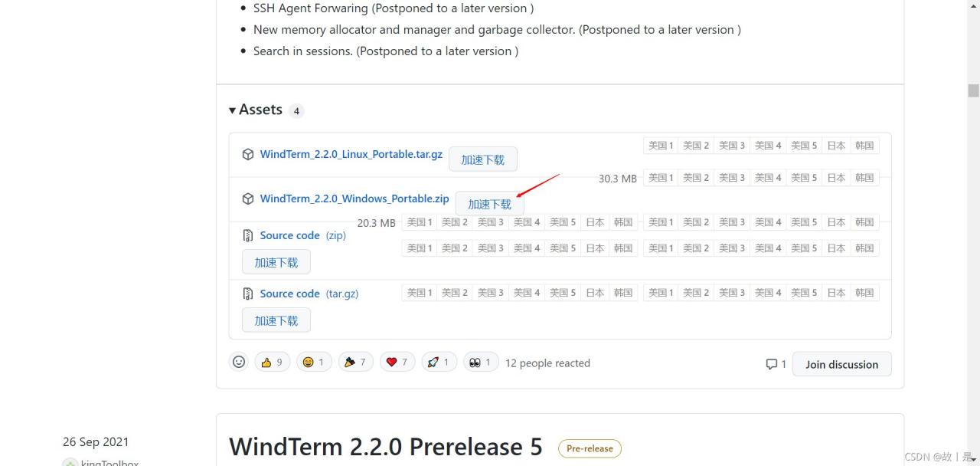The image size is (980, 466).
Task: Open the comment bubble icon showing 1
Action: (x=776, y=364)
